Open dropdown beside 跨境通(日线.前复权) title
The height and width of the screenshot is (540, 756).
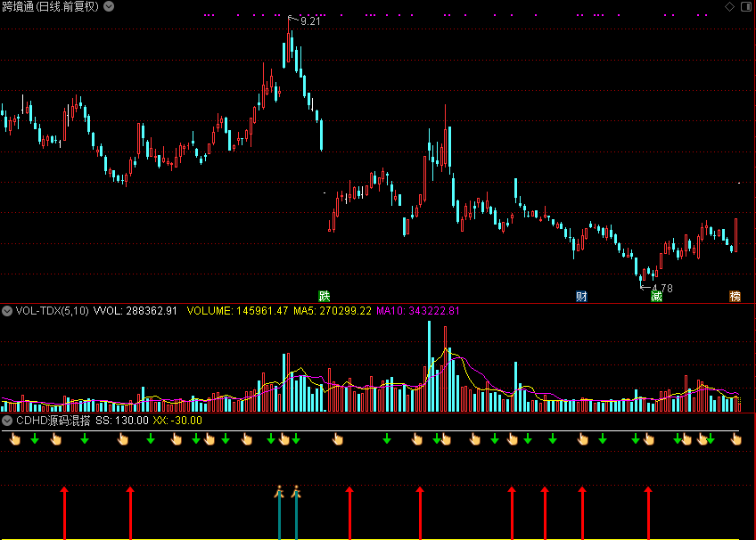[109, 6]
